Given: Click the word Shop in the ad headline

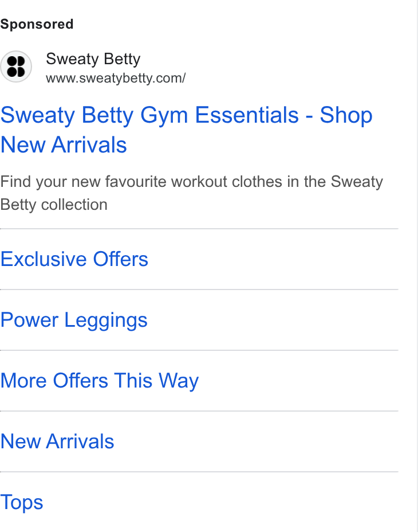Looking at the screenshot, I should pyautogui.click(x=346, y=115).
